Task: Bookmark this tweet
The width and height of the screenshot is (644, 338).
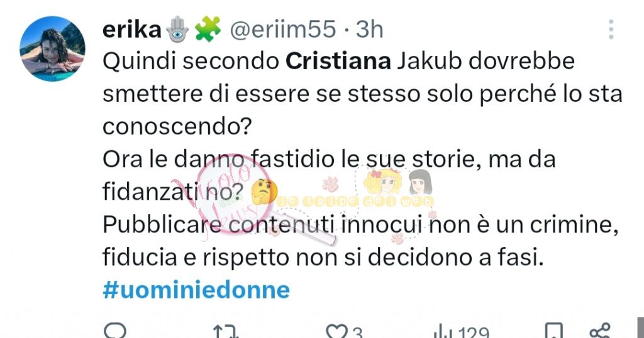Action: tap(553, 331)
